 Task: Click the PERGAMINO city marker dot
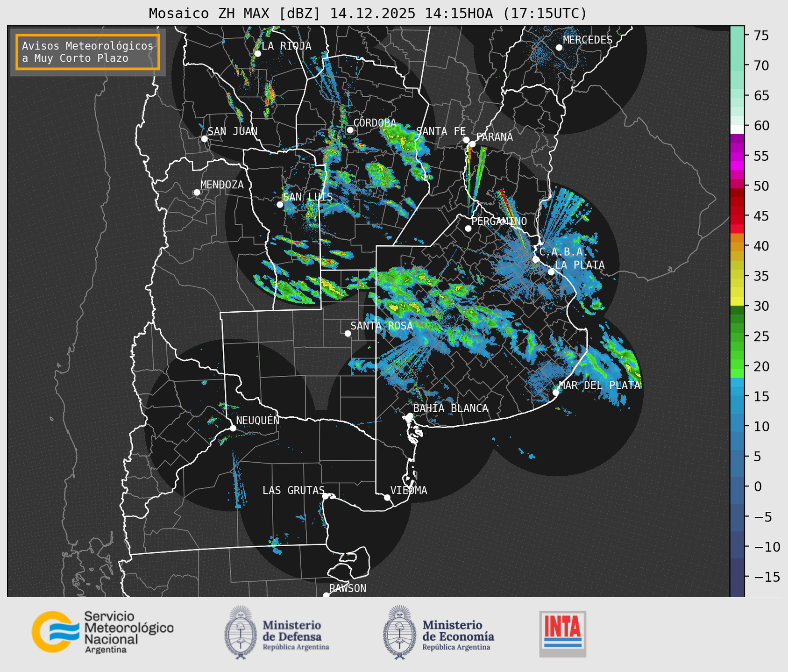pos(468,229)
